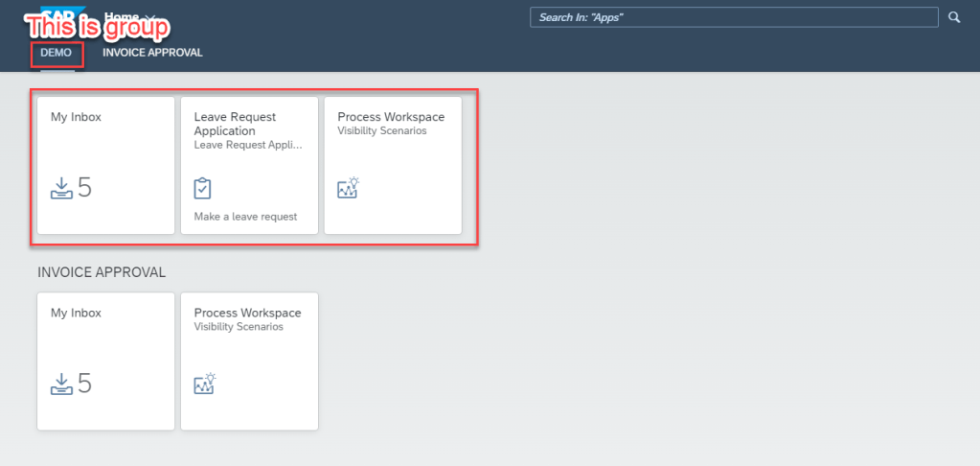Open My Inbox title under Invoice Approval
Image resolution: width=980 pixels, height=466 pixels.
[76, 313]
